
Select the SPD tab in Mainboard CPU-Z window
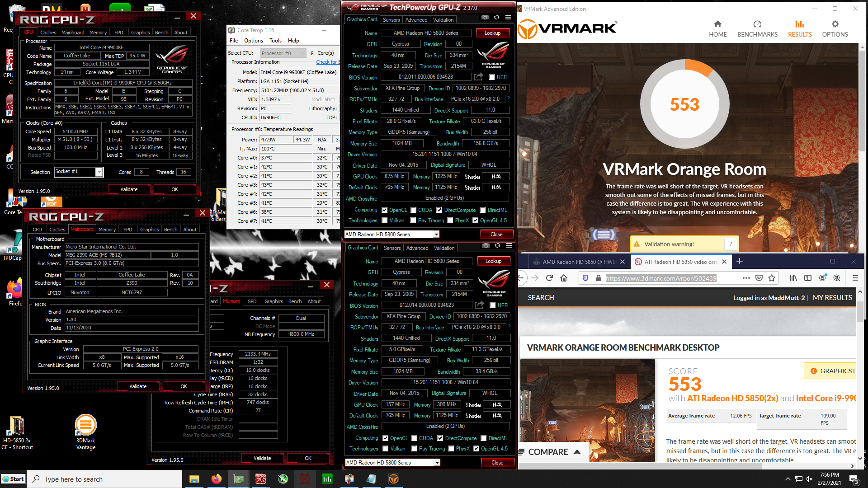128,230
